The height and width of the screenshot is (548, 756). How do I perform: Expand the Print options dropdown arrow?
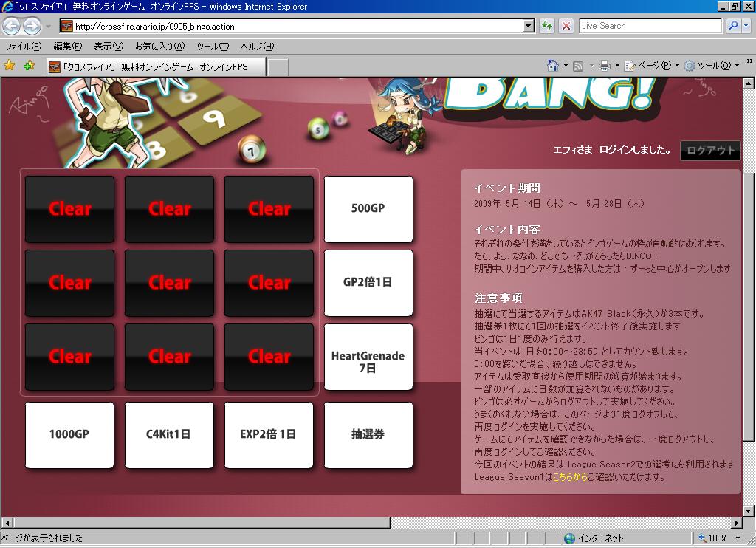[617, 66]
